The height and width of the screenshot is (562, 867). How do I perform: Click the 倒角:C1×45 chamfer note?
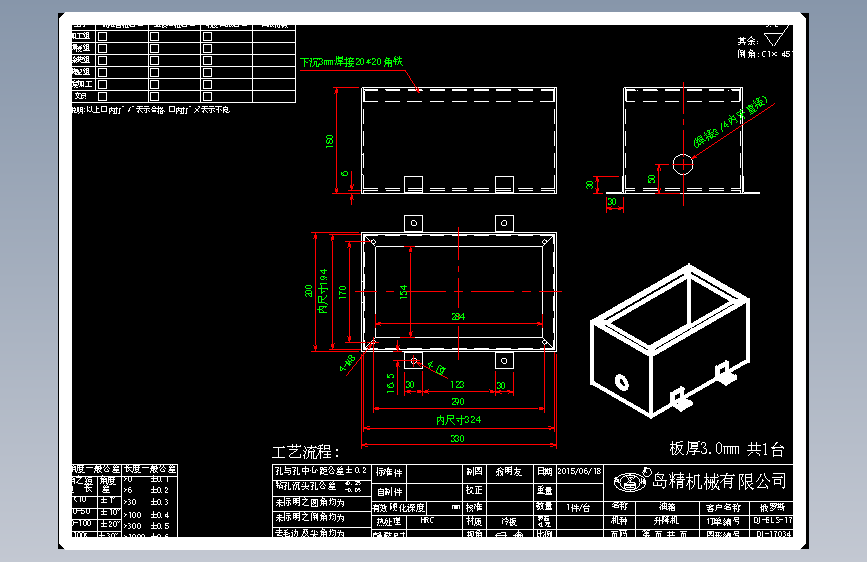pyautogui.click(x=765, y=54)
